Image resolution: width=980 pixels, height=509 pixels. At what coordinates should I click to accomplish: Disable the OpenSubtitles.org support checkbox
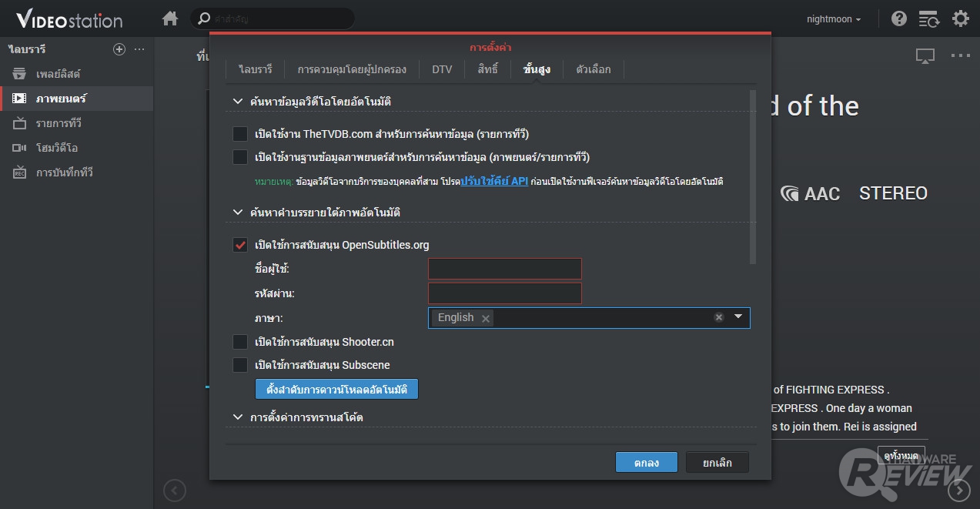[240, 245]
